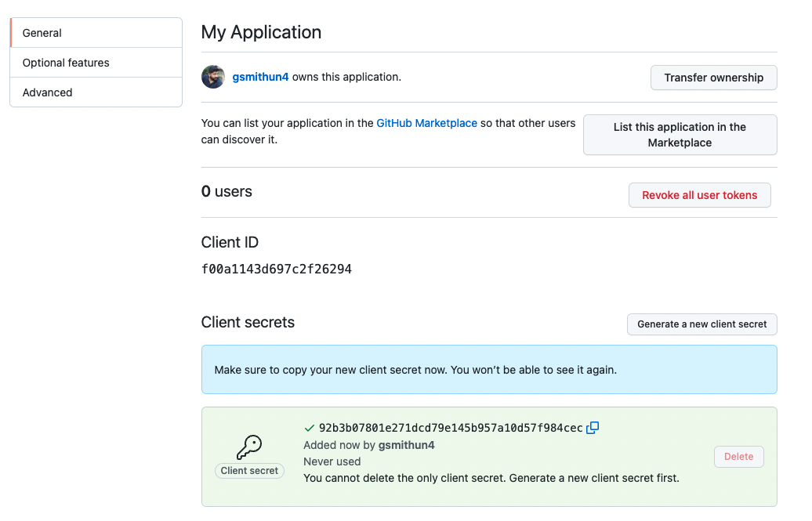
Task: Generate a new client secret
Action: (701, 324)
